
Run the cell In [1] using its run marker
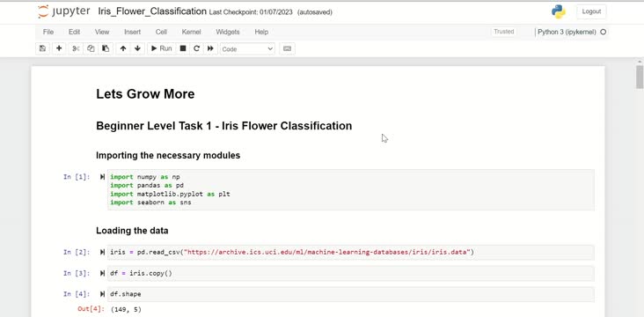coord(102,177)
